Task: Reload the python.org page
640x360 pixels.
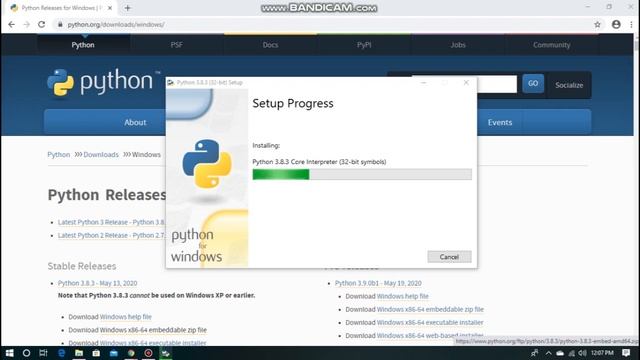Action: (x=41, y=24)
